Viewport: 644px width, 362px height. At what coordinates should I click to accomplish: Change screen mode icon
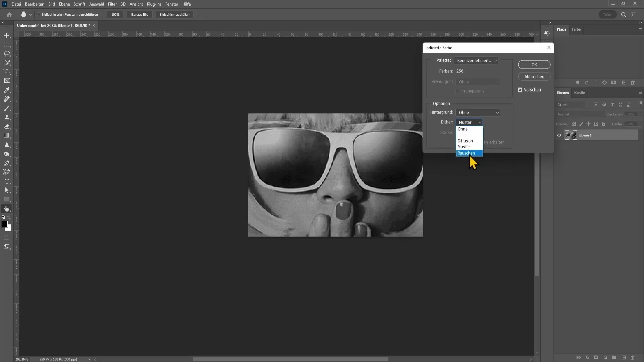[x=7, y=246]
